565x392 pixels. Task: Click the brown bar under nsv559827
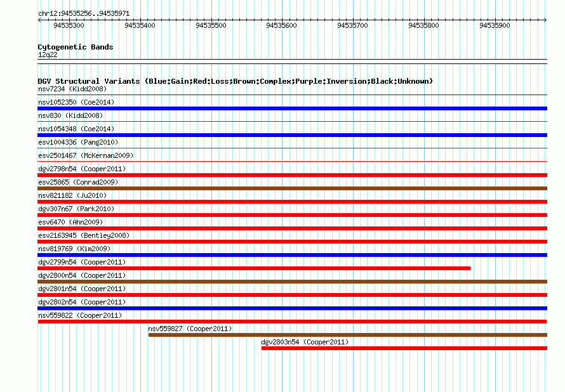(x=348, y=335)
